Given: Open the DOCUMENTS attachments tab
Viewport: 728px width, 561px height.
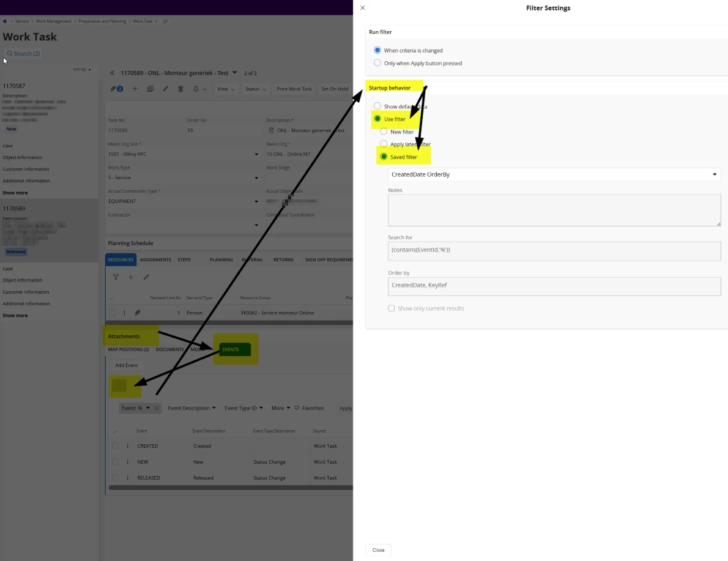Looking at the screenshot, I should pos(169,349).
